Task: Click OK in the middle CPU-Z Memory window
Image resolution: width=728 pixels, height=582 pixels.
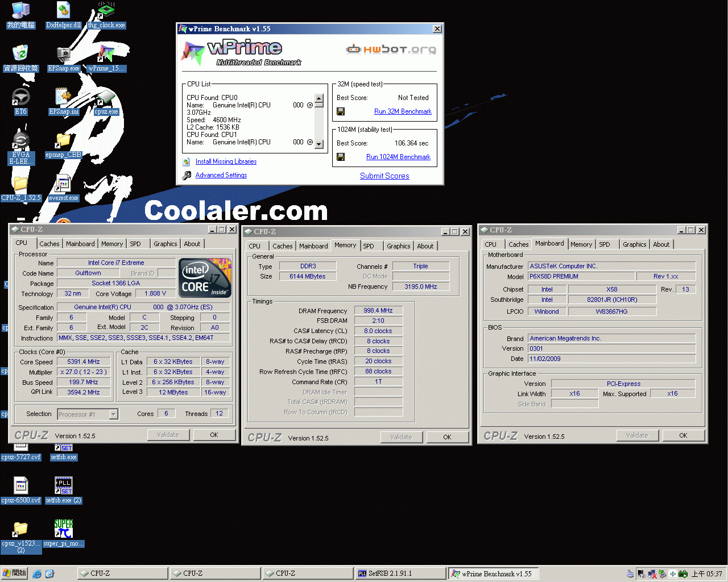Action: (x=447, y=437)
